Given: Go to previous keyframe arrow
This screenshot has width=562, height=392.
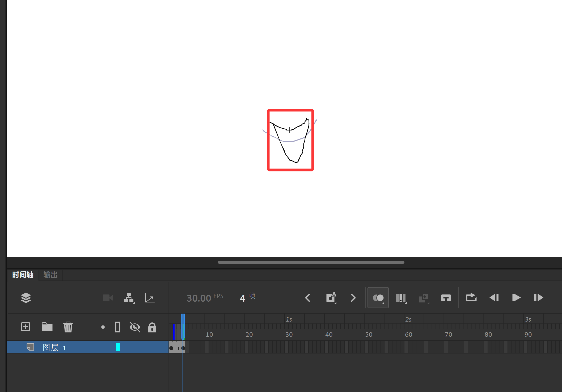Looking at the screenshot, I should 308,298.
